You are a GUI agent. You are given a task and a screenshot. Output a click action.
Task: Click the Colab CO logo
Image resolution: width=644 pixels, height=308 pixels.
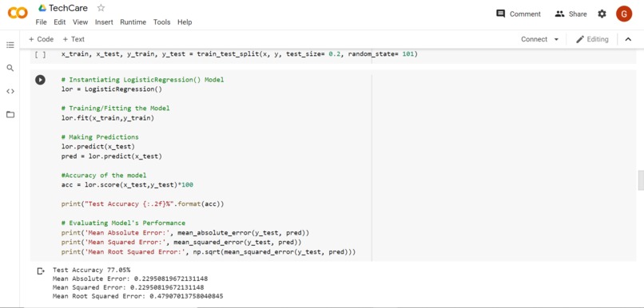(x=18, y=13)
